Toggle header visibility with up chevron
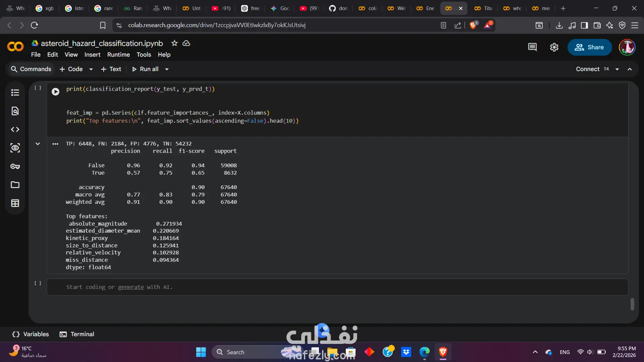Image resolution: width=644 pixels, height=362 pixels. pyautogui.click(x=630, y=69)
